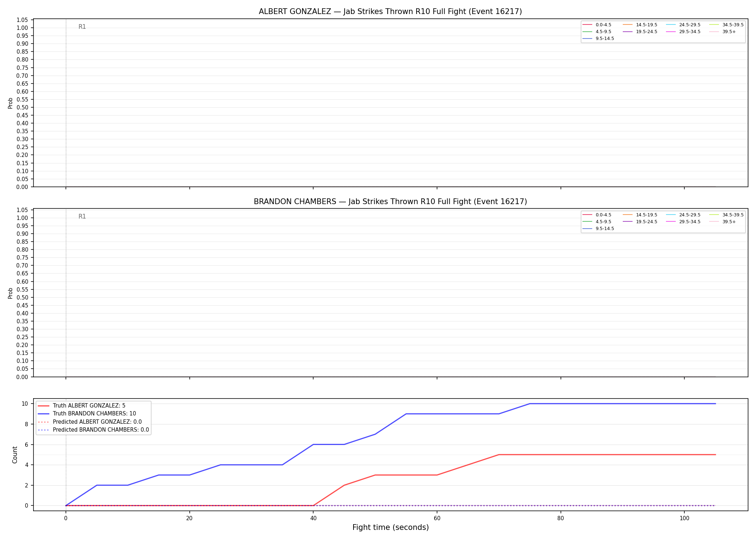Pick the 4.5-9.5 legend entry in Chambers chart
This screenshot has width=756, height=540.
597,222
